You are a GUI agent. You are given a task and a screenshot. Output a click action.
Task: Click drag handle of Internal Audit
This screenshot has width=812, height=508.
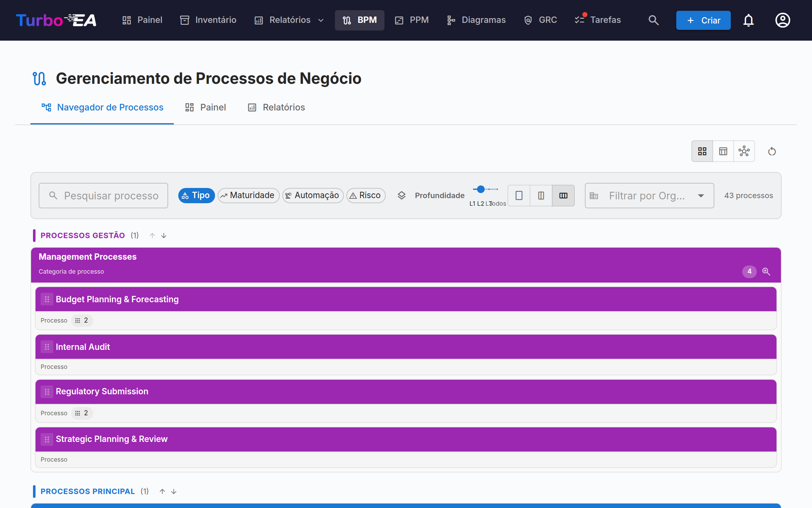point(47,347)
